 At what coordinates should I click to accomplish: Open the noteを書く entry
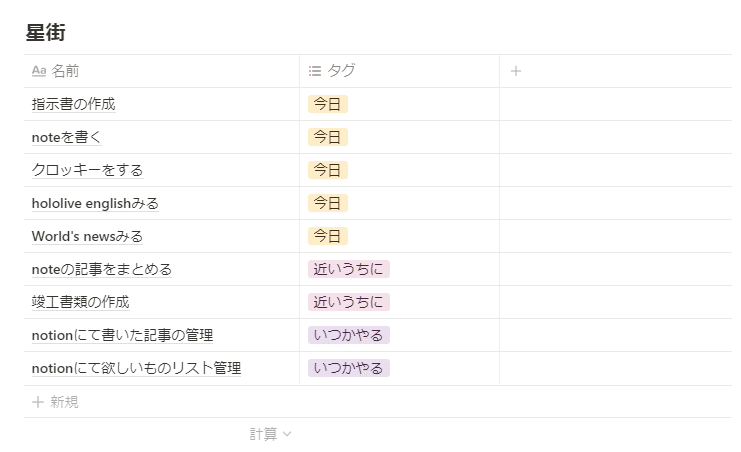pos(67,137)
